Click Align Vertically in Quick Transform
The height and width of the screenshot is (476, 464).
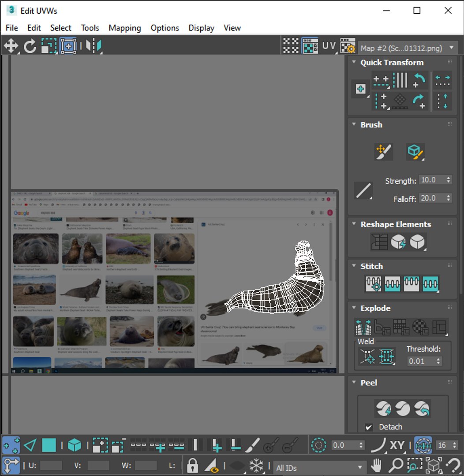coord(381,101)
